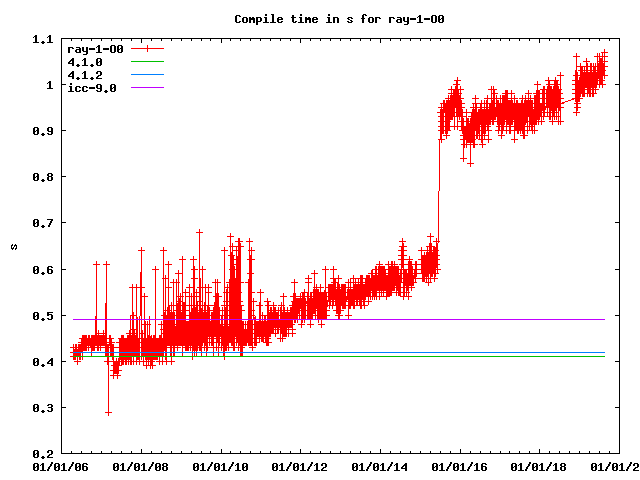Click the y-axis label 's'

pyautogui.click(x=13, y=246)
